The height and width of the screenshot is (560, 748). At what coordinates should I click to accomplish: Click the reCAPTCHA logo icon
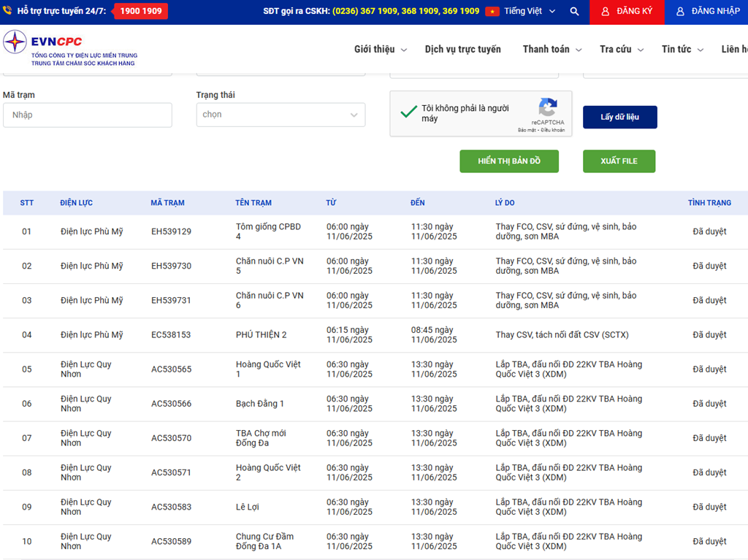[547, 107]
